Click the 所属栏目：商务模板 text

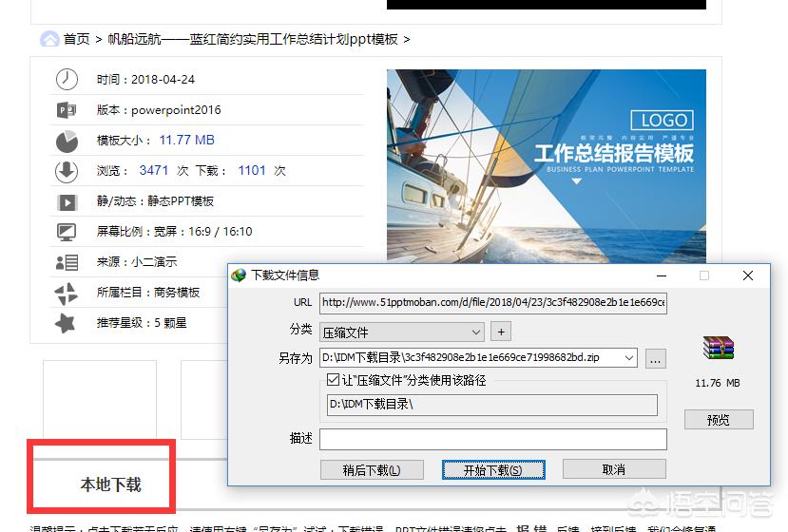(148, 293)
